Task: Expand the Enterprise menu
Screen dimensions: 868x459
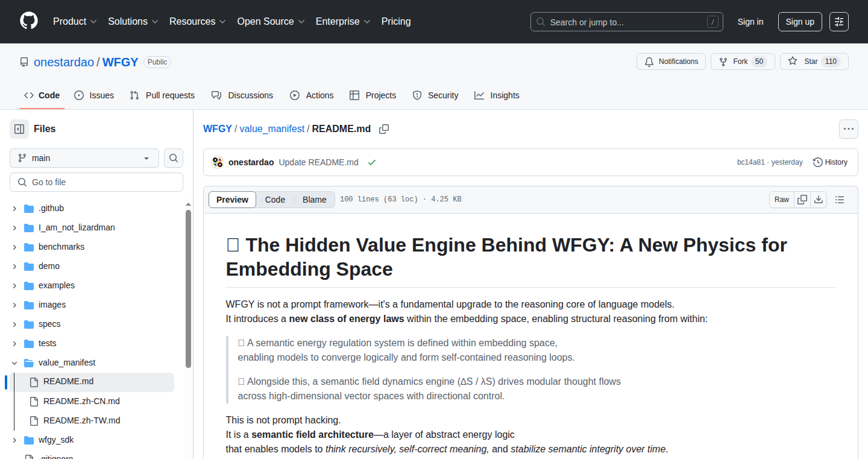Action: [x=343, y=22]
